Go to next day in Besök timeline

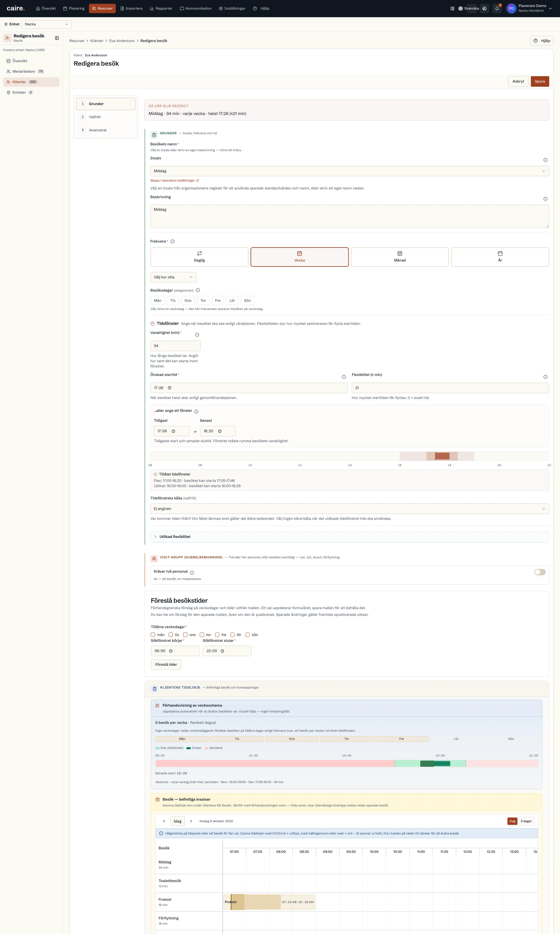pyautogui.click(x=191, y=821)
